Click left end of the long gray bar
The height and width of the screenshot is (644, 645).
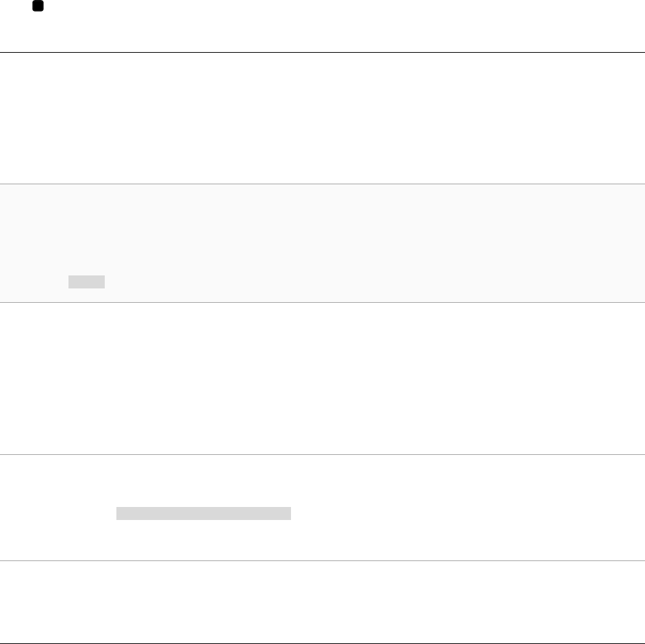click(119, 514)
